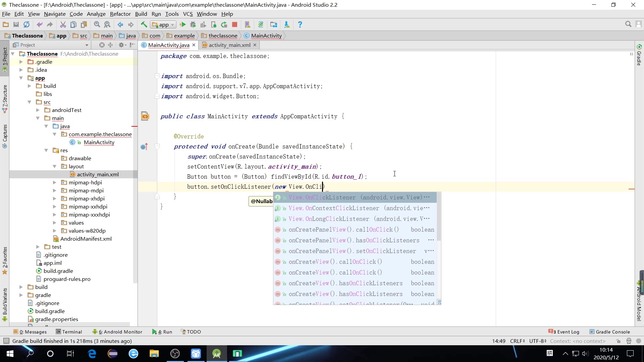Click the Rerun icon in the toolbar

[x=224, y=24]
